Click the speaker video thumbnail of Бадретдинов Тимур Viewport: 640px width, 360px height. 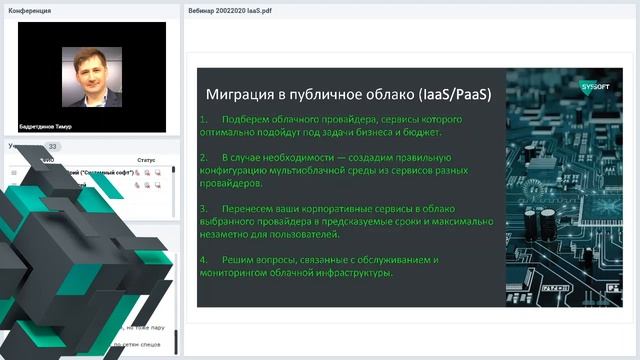(x=92, y=77)
